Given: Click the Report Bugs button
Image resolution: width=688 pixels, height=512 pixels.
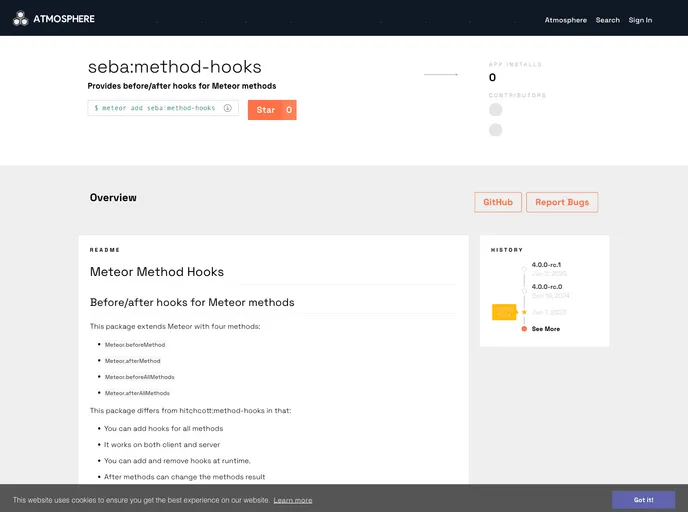Looking at the screenshot, I should coord(562,202).
